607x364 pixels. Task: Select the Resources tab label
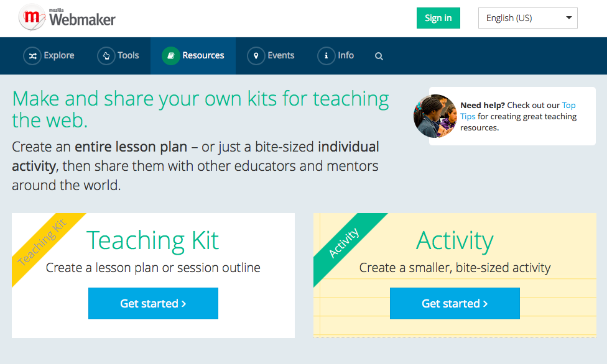pos(203,56)
